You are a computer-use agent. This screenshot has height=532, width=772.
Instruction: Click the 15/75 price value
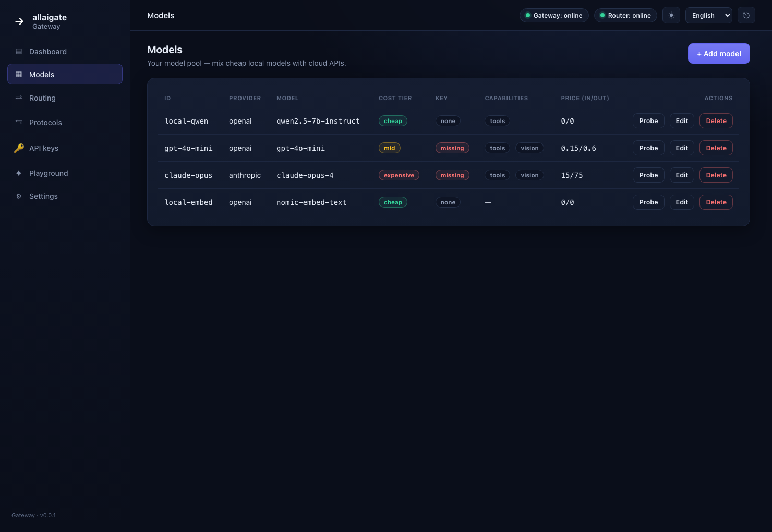pyautogui.click(x=572, y=175)
